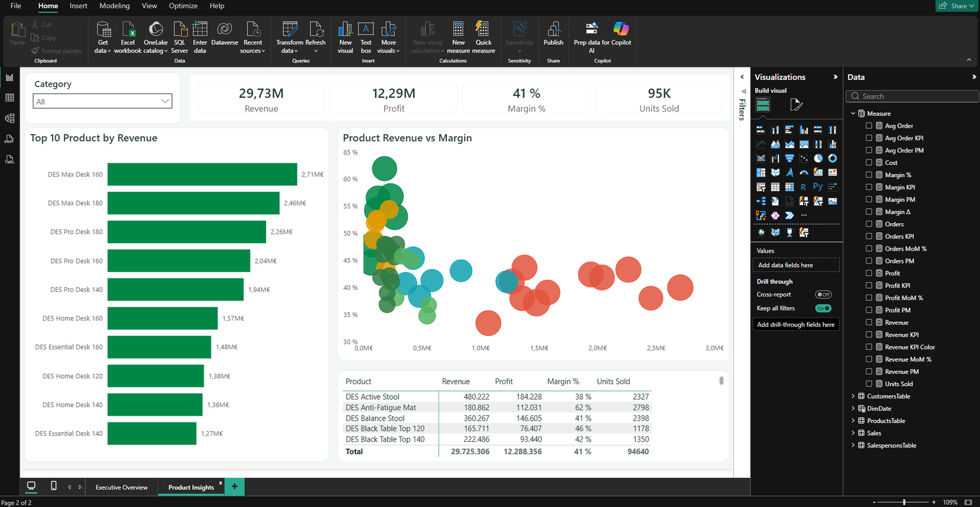Check the Cost measure
Viewport: 980px width, 507px height.
click(869, 162)
